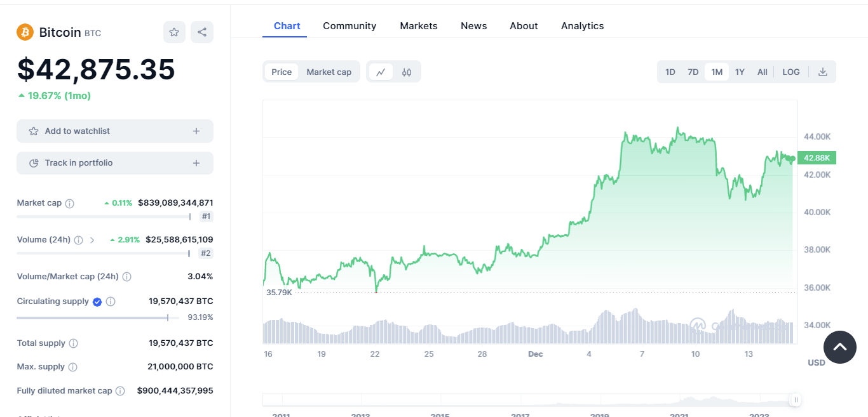The width and height of the screenshot is (868, 417).
Task: Select the Market cap chart toggle
Action: coord(329,72)
